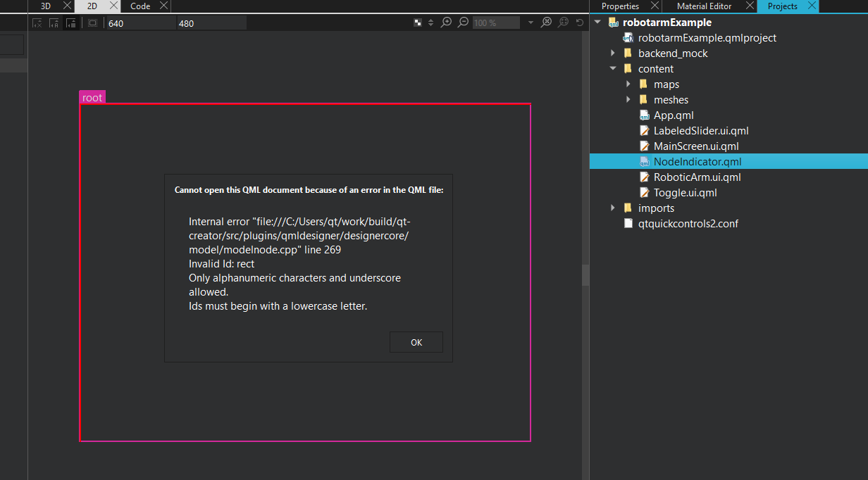This screenshot has width=868, height=480.
Task: Click the zoom to fit all icon
Action: pyautogui.click(x=546, y=23)
